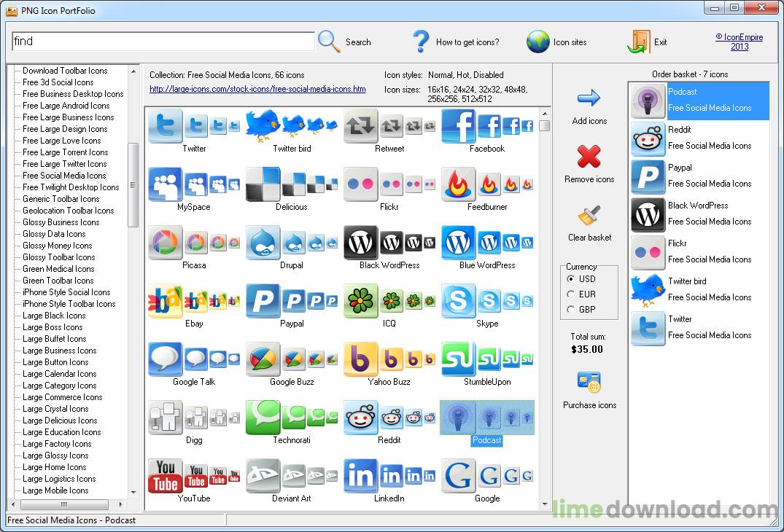
Task: Click the Search magnifier icon
Action: pyautogui.click(x=330, y=42)
